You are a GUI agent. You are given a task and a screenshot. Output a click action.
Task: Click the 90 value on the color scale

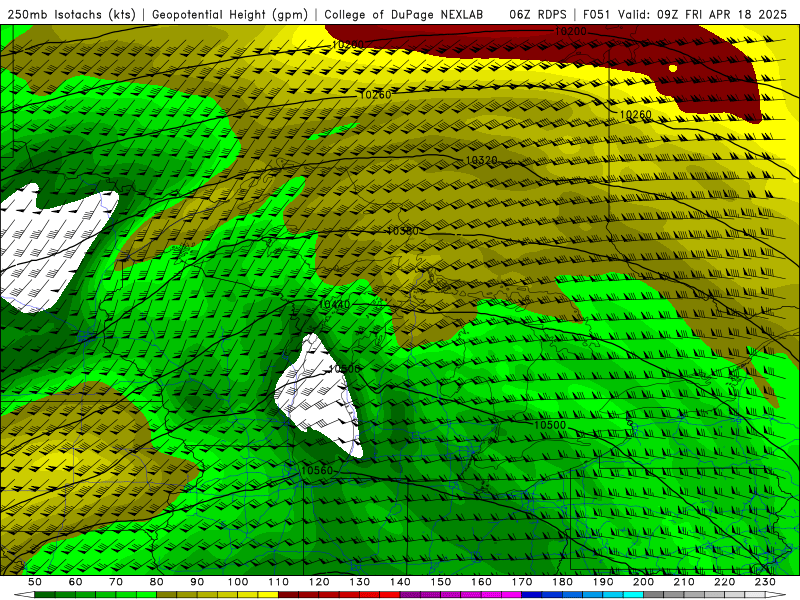[x=197, y=582]
